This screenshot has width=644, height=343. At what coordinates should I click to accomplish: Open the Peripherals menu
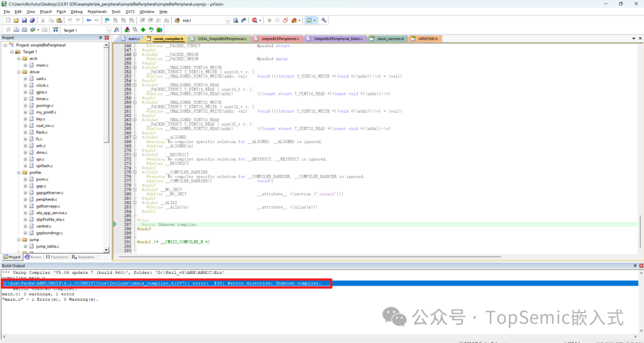pos(97,11)
